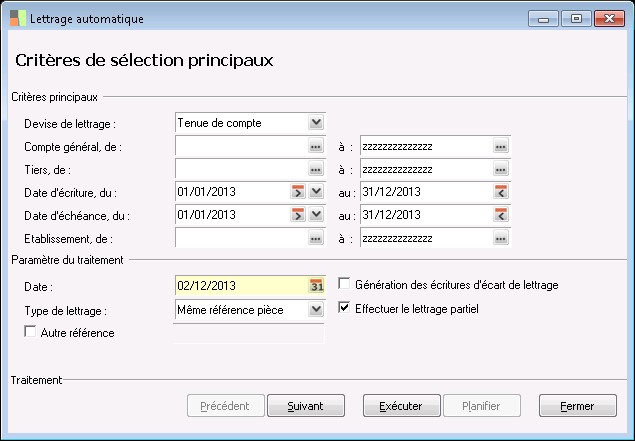Expand Date d'échéance start date dropdown arrow

click(x=316, y=215)
